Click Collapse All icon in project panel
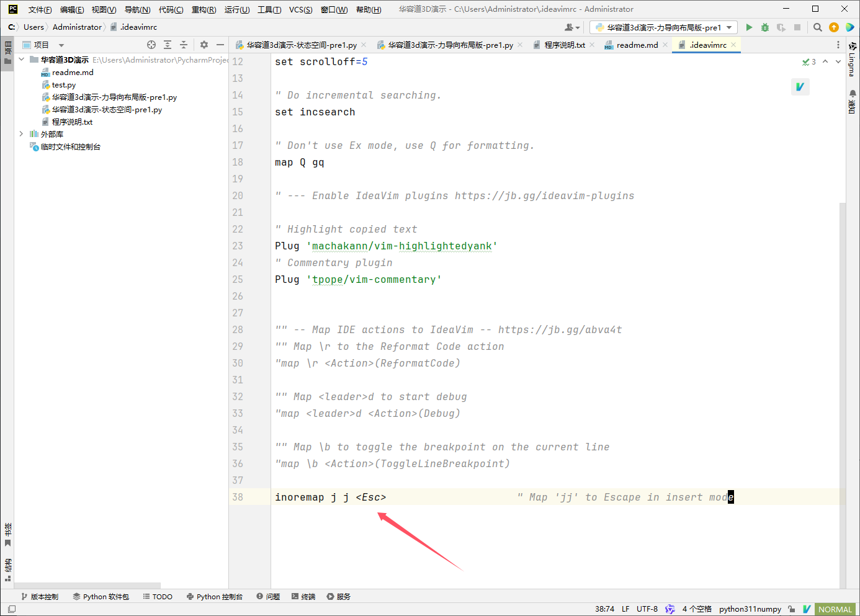Screen dimensions: 860x616 (184, 45)
